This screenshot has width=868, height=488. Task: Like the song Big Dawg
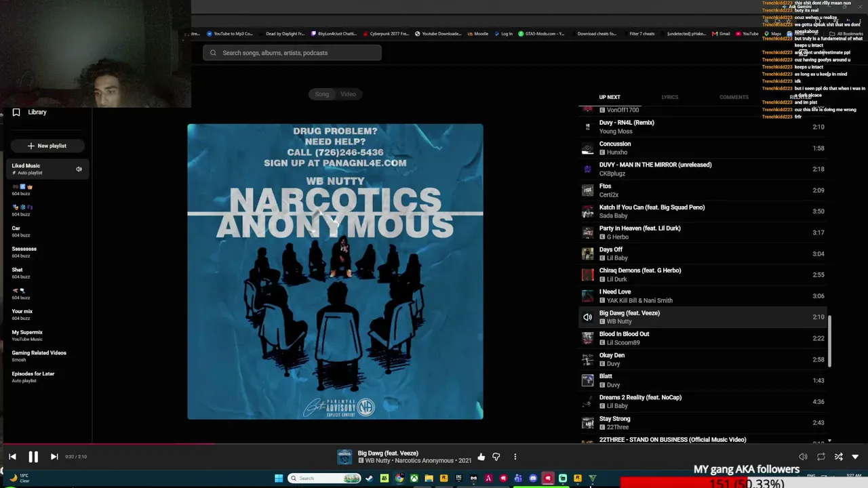coord(481,457)
